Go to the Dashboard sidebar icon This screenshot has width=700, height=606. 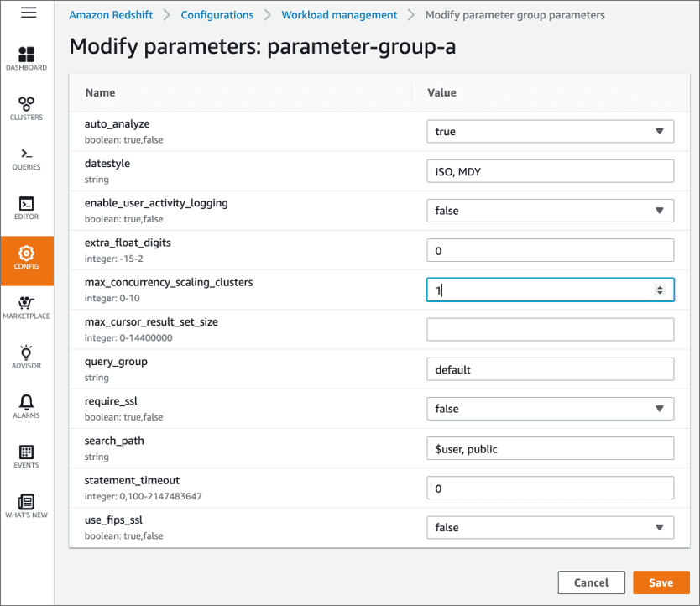(x=27, y=55)
